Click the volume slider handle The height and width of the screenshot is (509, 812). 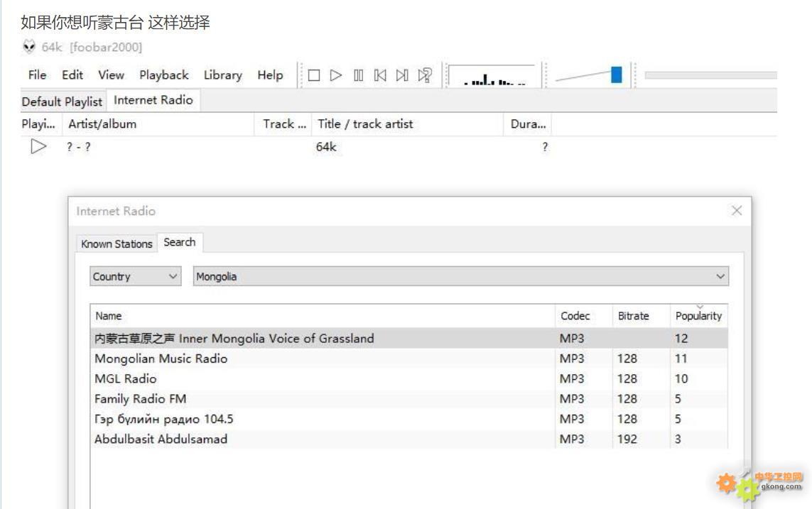tap(616, 75)
